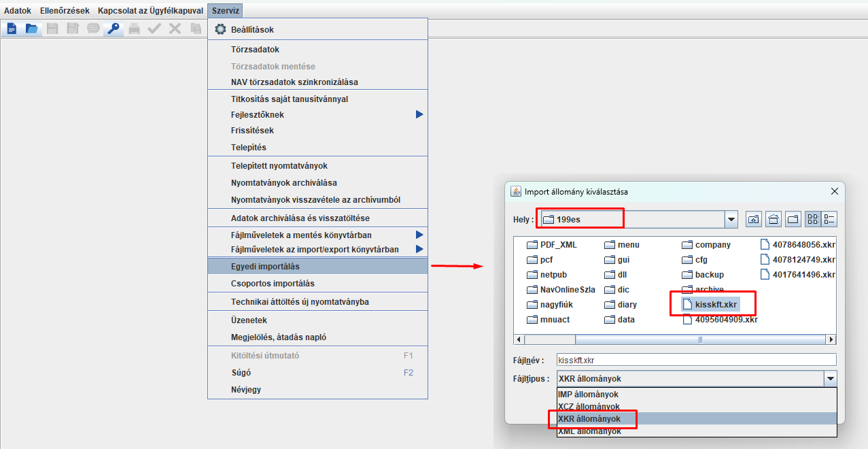The height and width of the screenshot is (449, 868).
Task: Select file 4078648056.xkr
Action: 798,245
